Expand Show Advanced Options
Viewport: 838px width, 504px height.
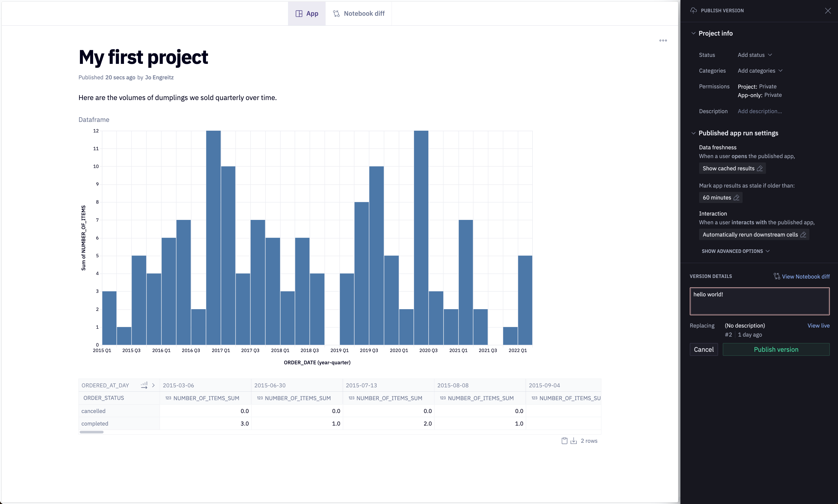click(x=735, y=251)
